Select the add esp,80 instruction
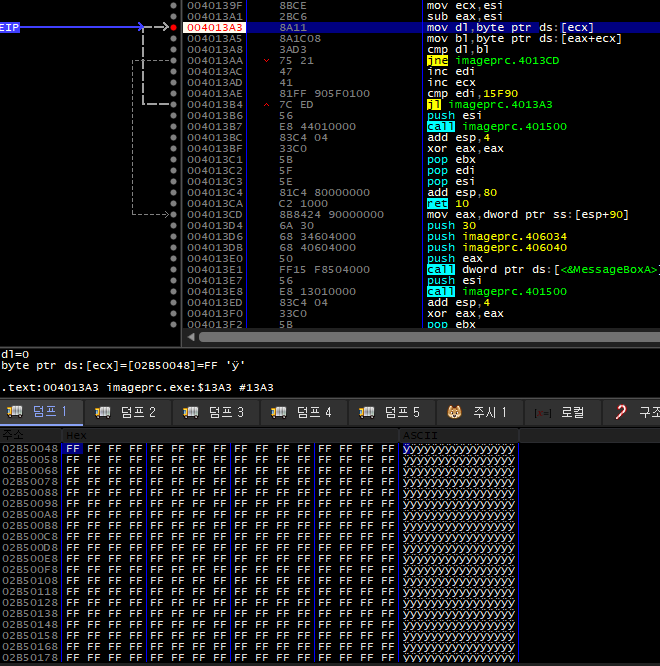660x666 pixels. click(462, 192)
